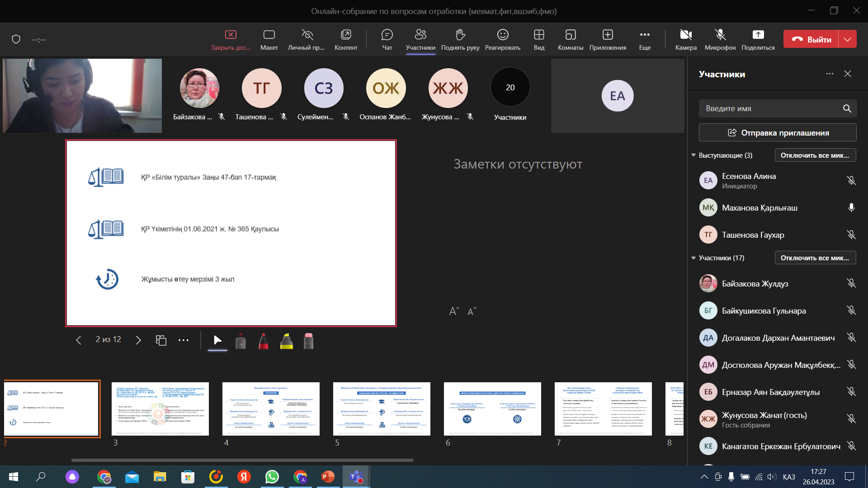Toggle the Microphone (Микрофон) on

(x=720, y=39)
